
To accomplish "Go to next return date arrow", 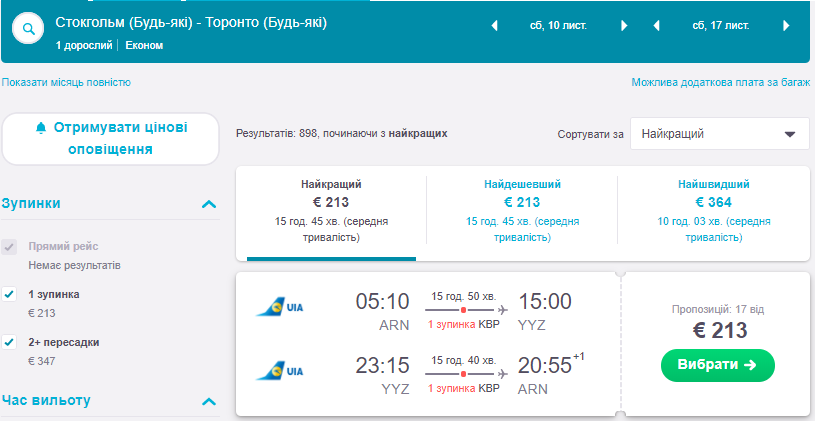I will pyautogui.click(x=786, y=26).
